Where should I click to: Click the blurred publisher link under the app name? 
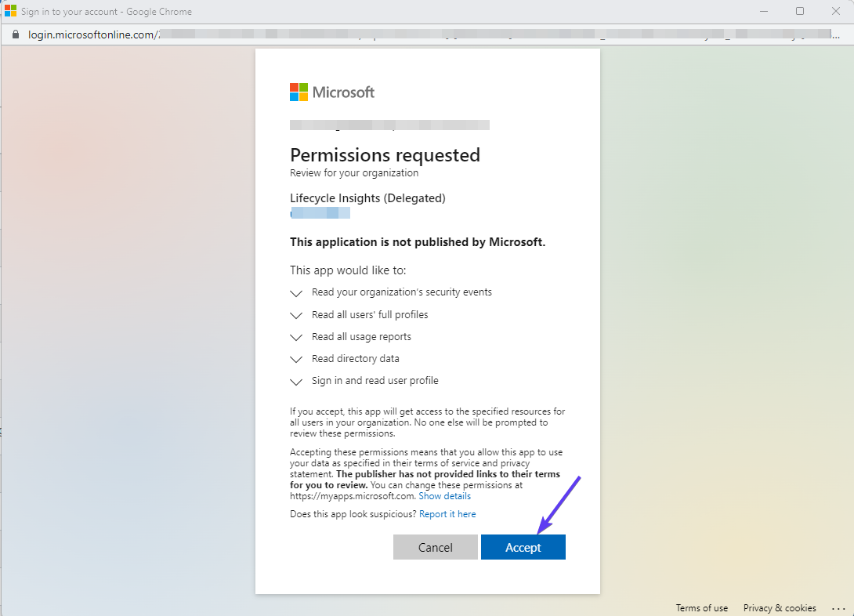320,213
